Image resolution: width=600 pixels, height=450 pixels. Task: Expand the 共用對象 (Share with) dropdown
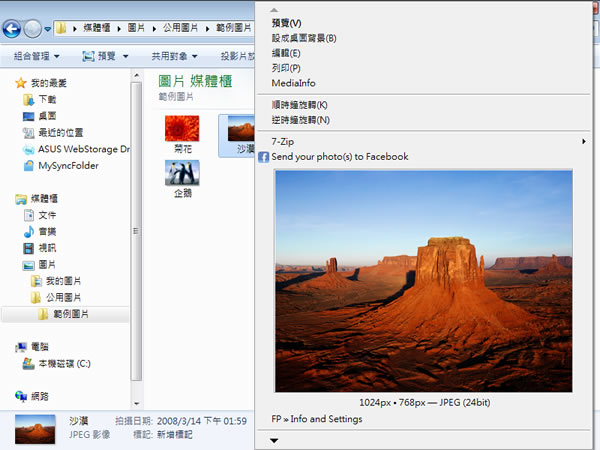point(174,56)
